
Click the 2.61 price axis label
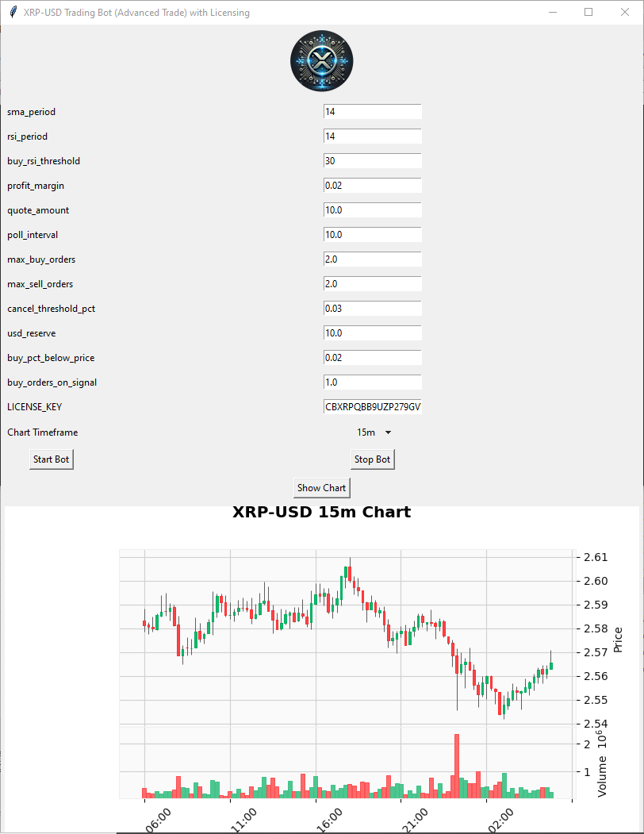pyautogui.click(x=596, y=557)
